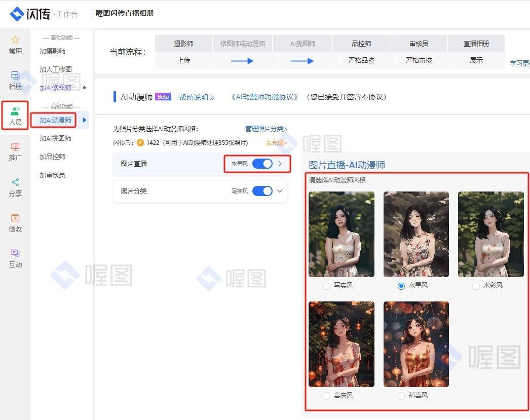Toggle the 图片直播 AI动漫师 switch

coord(262,164)
